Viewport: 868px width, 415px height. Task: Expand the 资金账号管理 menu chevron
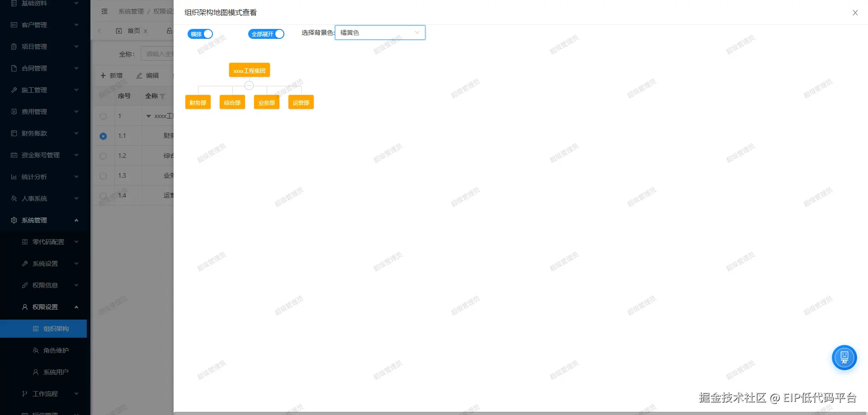click(76, 155)
